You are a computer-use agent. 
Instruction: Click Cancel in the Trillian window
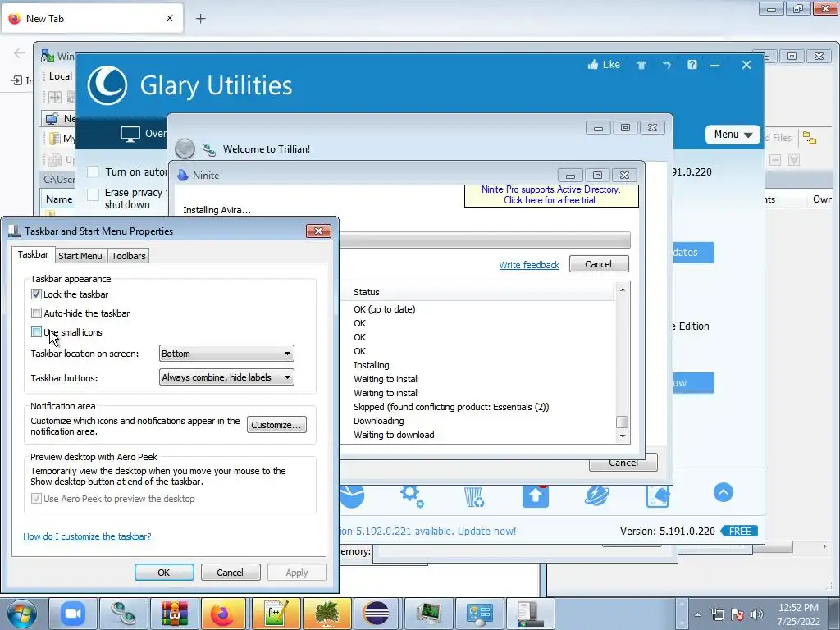(623, 463)
